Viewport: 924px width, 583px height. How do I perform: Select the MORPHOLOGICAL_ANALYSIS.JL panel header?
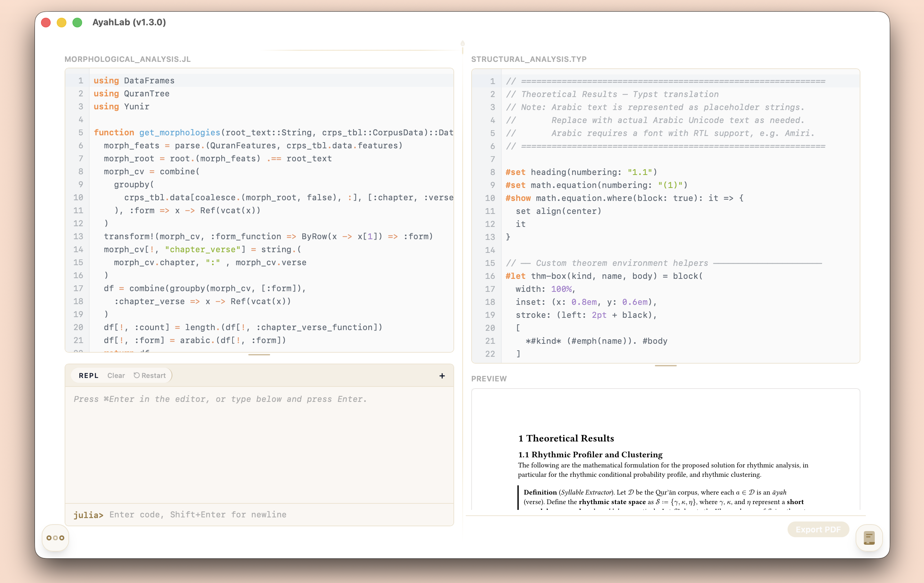click(128, 59)
